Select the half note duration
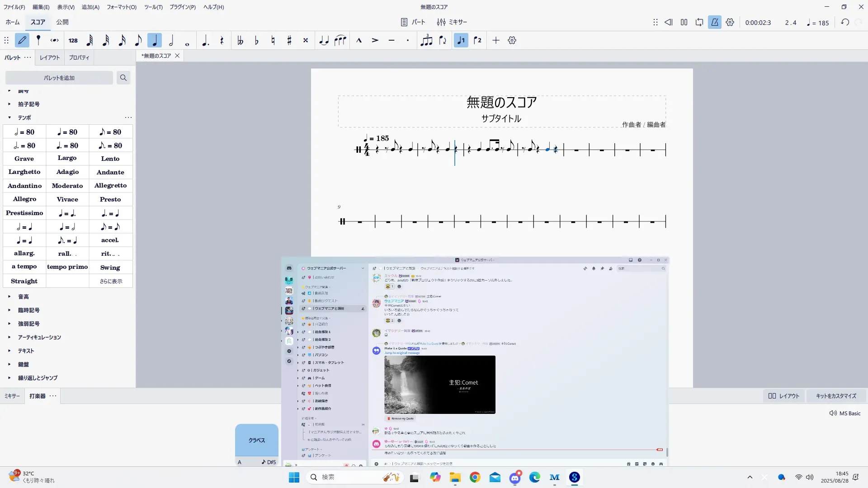 click(171, 41)
